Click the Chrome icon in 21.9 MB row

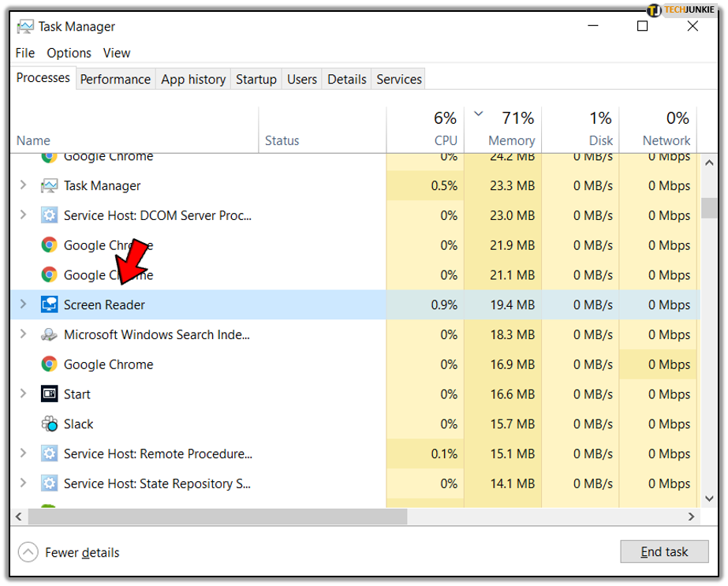(x=49, y=244)
